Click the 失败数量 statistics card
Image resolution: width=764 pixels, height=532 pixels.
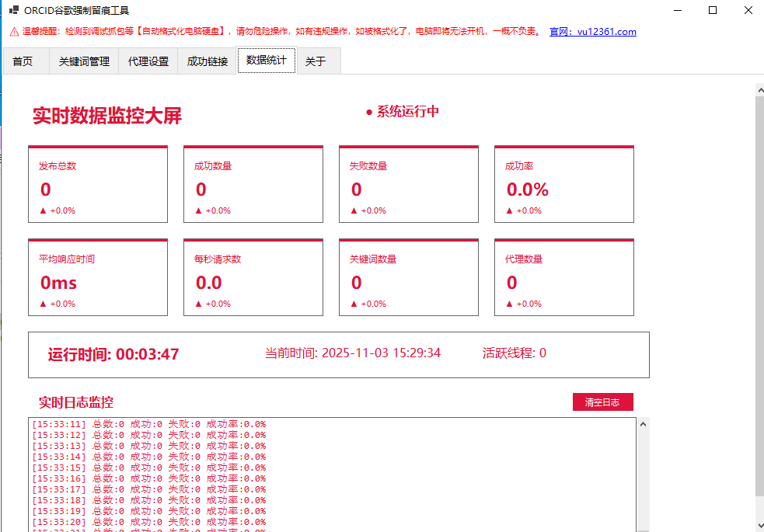409,185
